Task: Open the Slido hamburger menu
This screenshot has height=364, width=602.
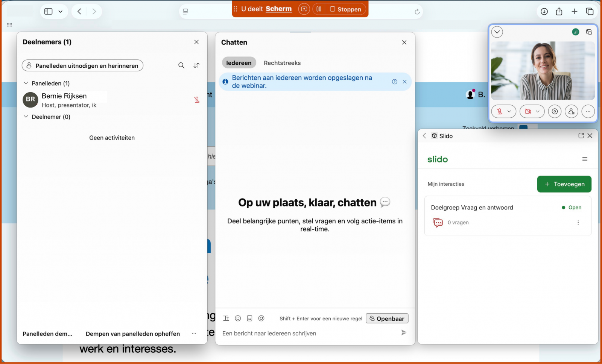Action: pos(585,159)
